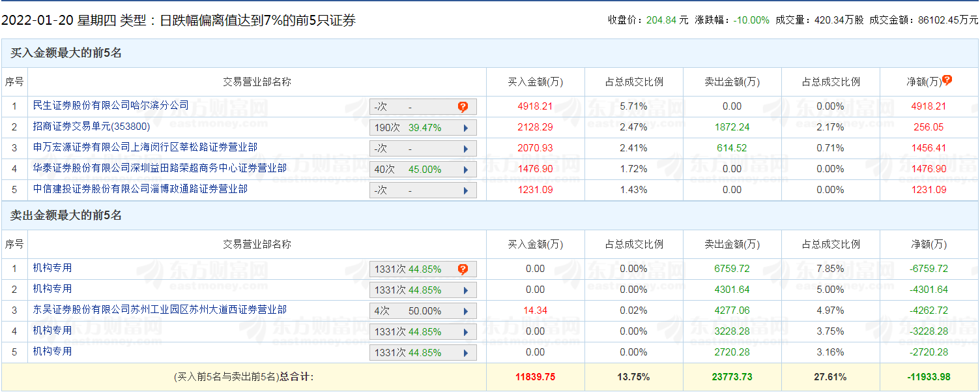The height and width of the screenshot is (392, 980).
Task: Expand arrow in 华泰证券深圳益田路 row
Action: coord(466,170)
